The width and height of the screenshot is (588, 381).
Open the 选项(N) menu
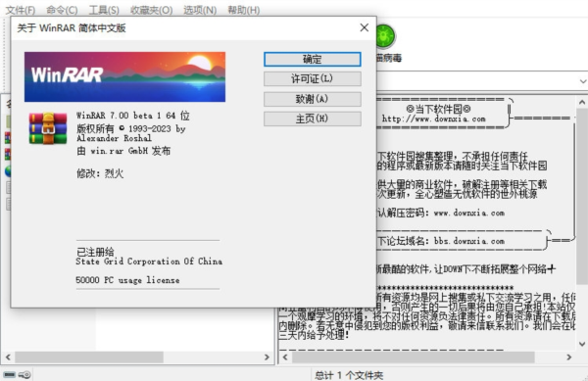point(200,10)
